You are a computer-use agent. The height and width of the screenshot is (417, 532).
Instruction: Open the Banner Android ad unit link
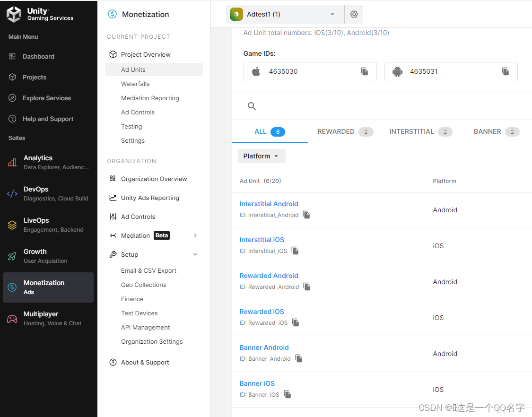click(264, 347)
